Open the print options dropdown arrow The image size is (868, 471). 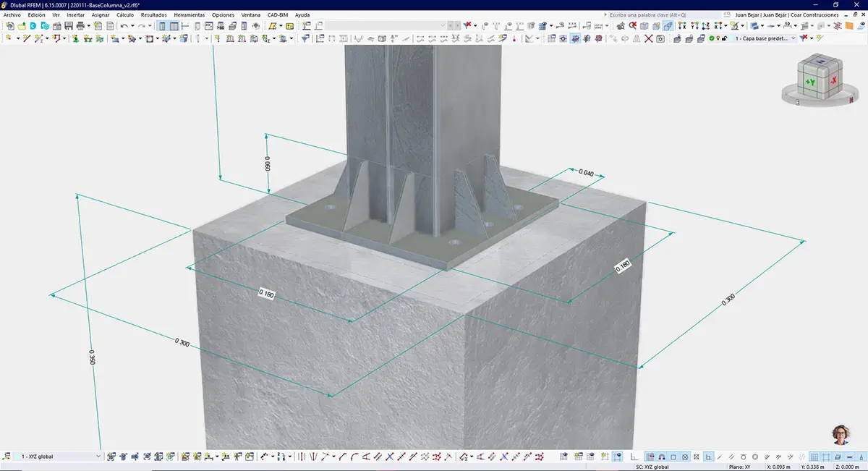[x=88, y=25]
